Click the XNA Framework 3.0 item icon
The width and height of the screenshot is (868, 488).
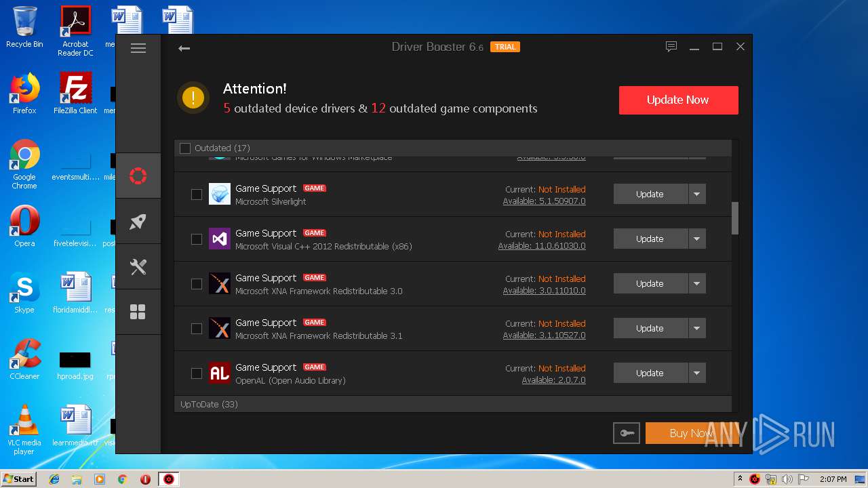pyautogui.click(x=220, y=283)
